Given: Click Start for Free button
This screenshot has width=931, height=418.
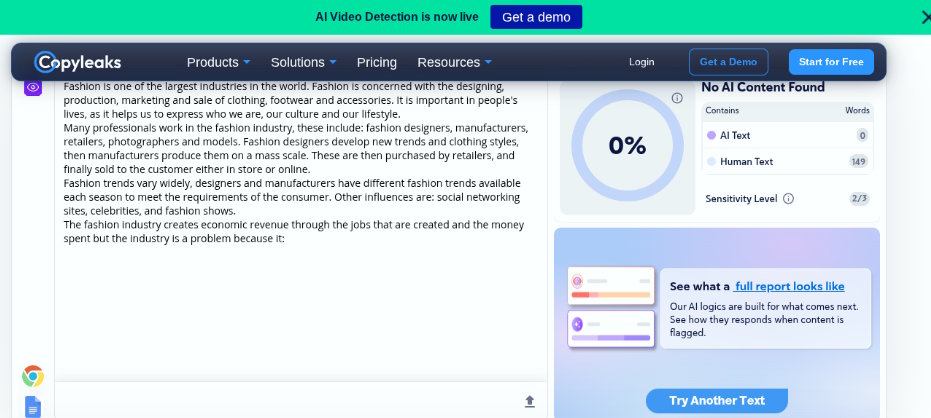Looking at the screenshot, I should (831, 62).
